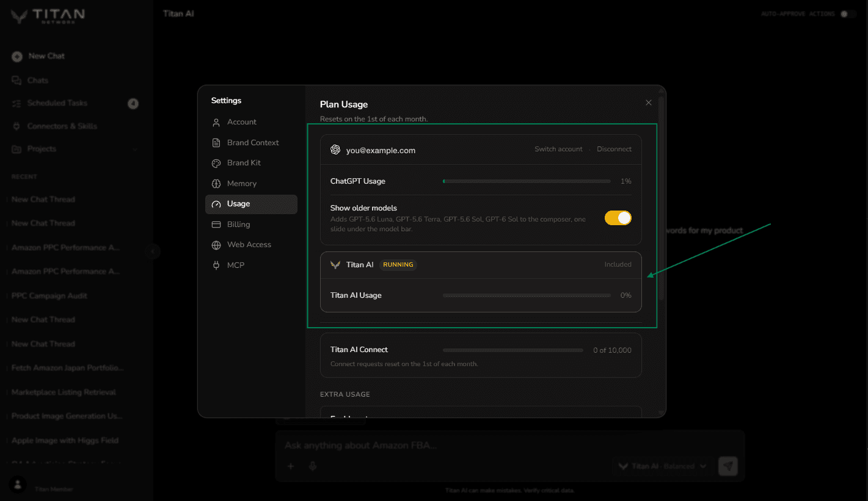Open Chats via its speech-bubble icon
868x501 pixels.
pos(16,81)
